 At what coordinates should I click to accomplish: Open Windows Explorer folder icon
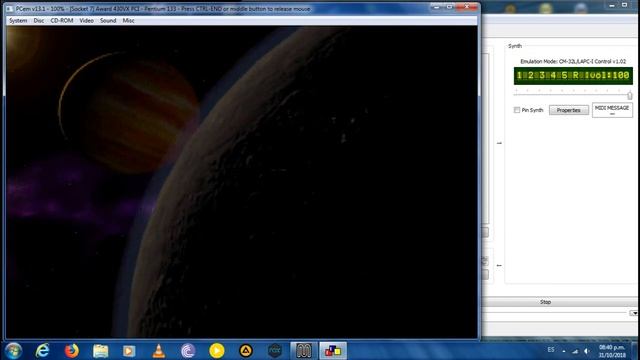pos(100,351)
